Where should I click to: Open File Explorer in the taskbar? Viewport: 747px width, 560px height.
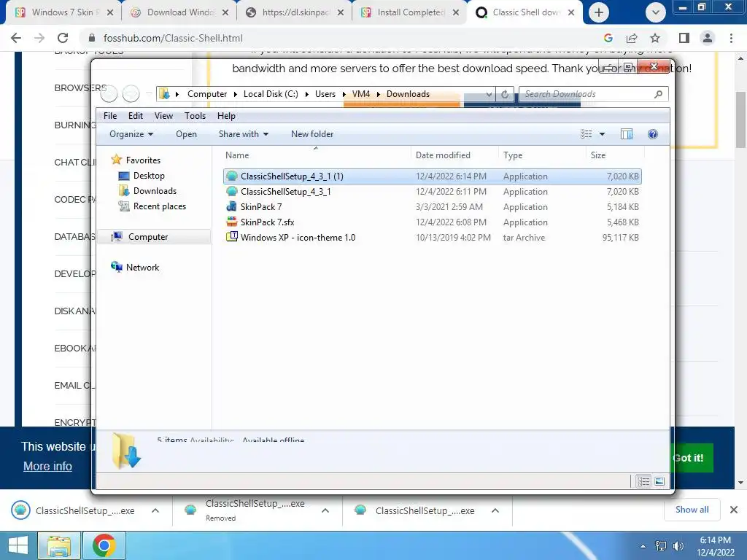[59, 545]
